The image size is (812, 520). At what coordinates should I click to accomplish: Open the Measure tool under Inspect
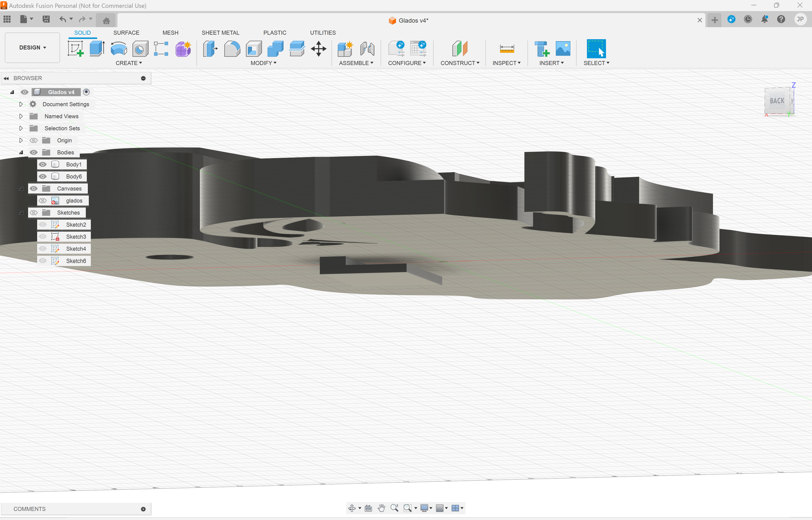(x=506, y=49)
